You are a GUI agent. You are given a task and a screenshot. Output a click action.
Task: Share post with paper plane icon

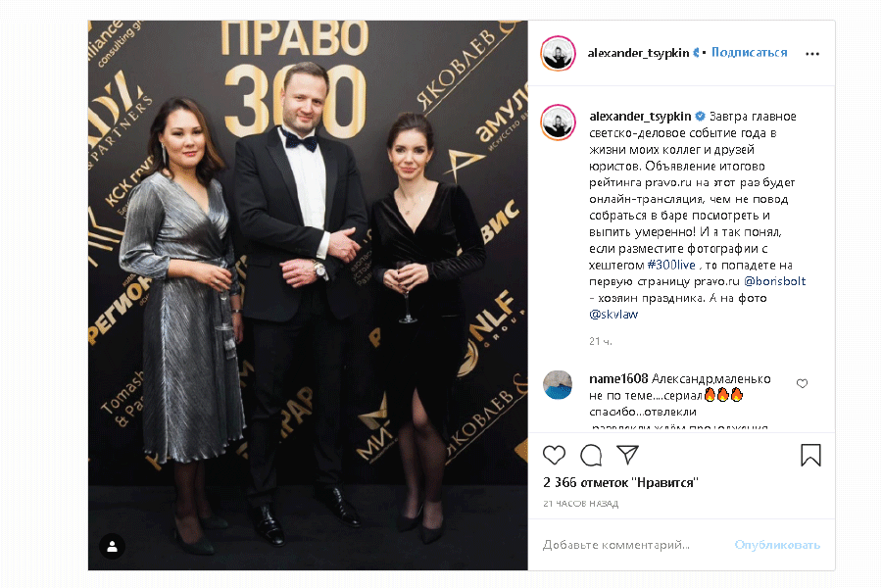628,455
